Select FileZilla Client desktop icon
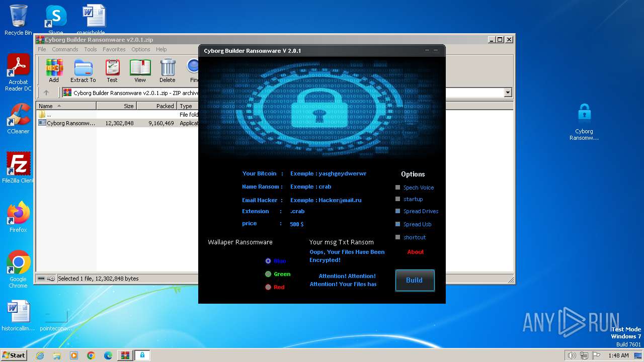 pyautogui.click(x=18, y=167)
